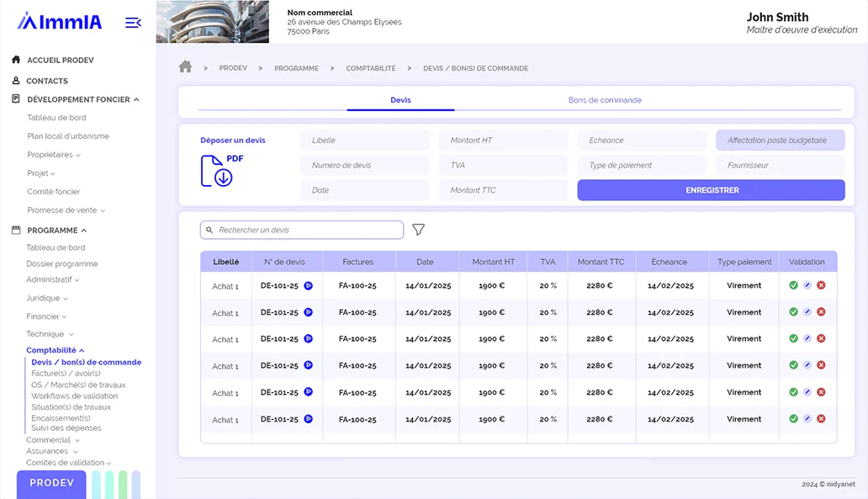Click the ImmIA logo
Viewport: 868px width, 499px height.
click(59, 21)
